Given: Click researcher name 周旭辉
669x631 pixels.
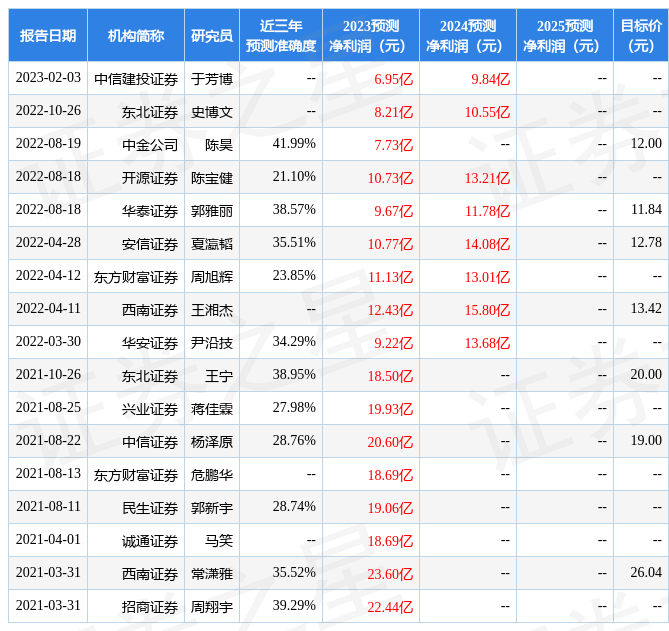Looking at the screenshot, I should [212, 277].
